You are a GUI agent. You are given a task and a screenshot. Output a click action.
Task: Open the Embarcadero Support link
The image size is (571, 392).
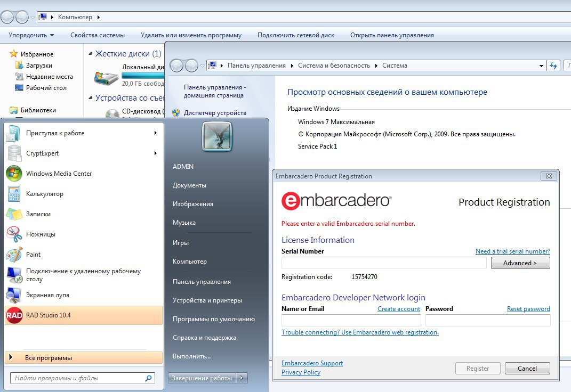point(312,363)
